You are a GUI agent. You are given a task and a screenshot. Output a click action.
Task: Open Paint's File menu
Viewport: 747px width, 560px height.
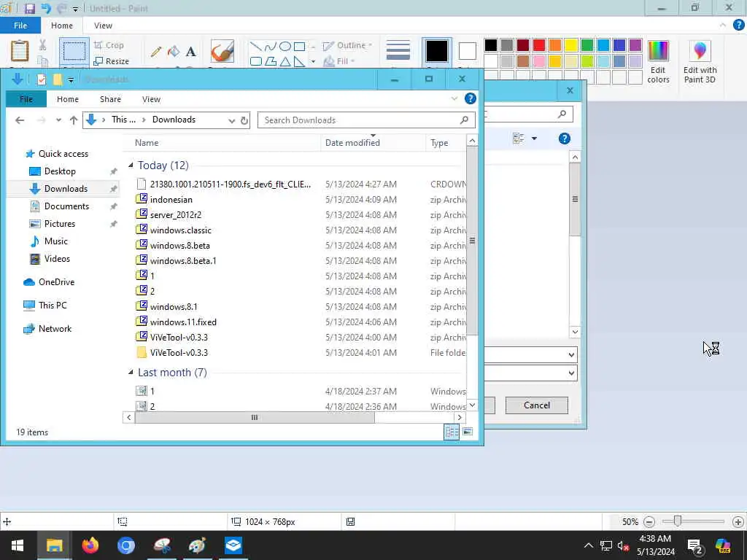[x=20, y=26]
